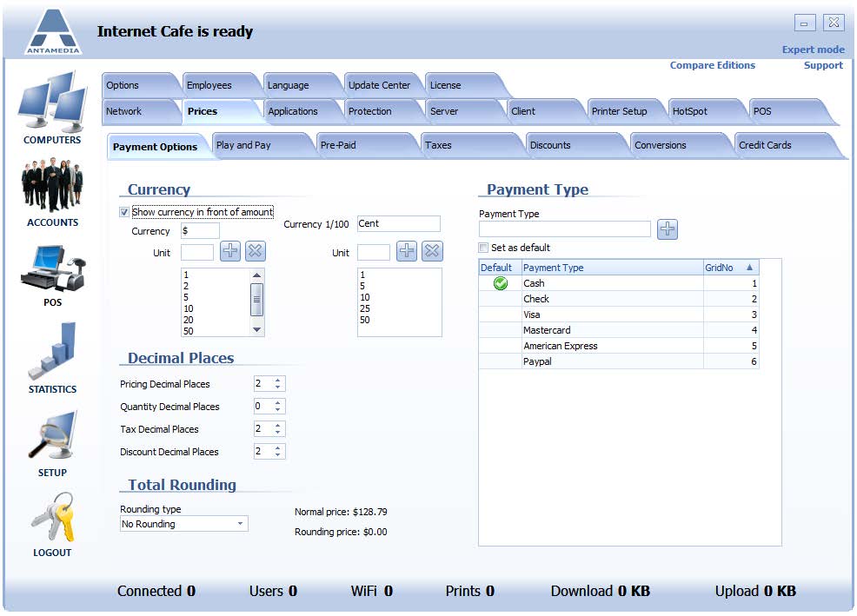Increase Tax Decimal Places value
Screen dimensions: 857x616
pyautogui.click(x=277, y=425)
